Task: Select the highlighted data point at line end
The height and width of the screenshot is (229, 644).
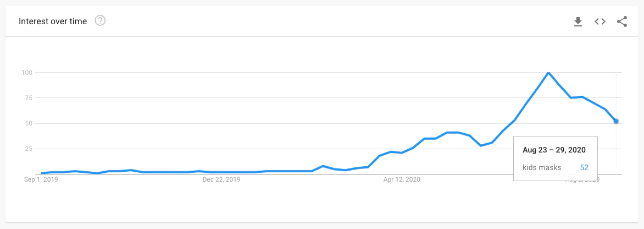Action: click(x=616, y=121)
